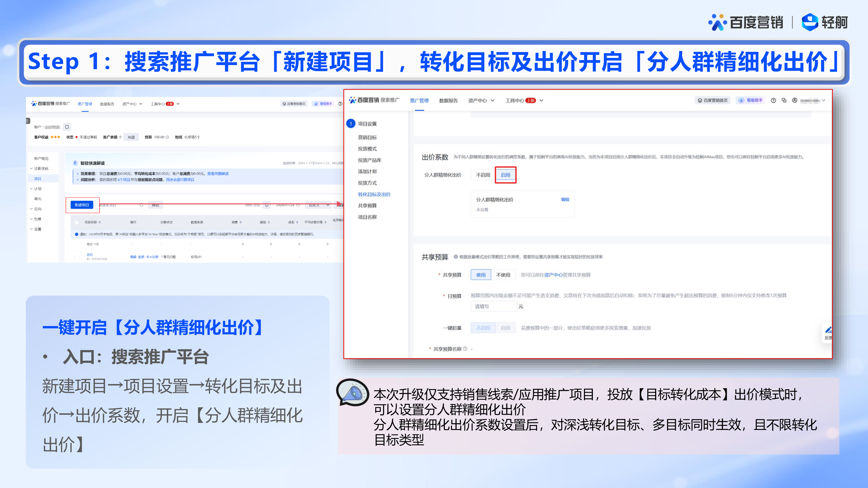Sort by 消费 column arrows
The width and height of the screenshot is (868, 488).
[240, 222]
